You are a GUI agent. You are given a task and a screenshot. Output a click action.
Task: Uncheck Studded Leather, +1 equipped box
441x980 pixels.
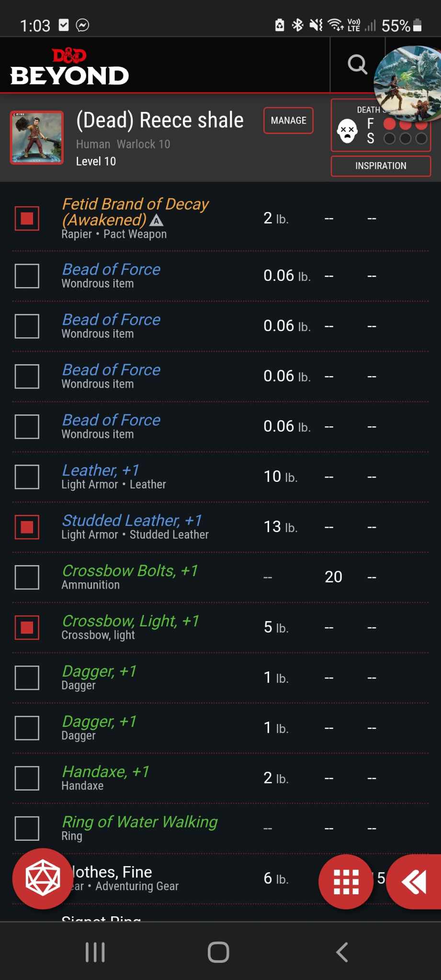(x=27, y=527)
